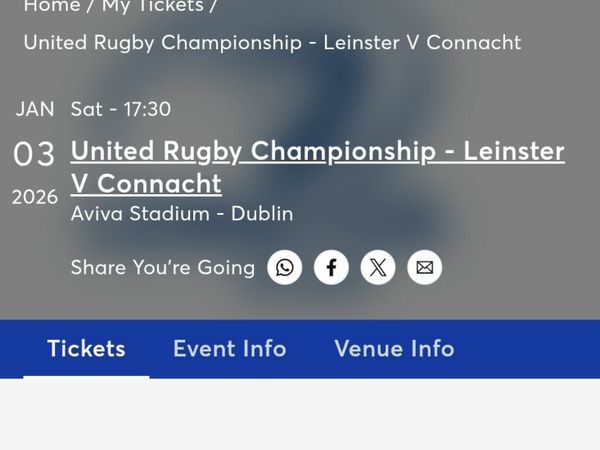The width and height of the screenshot is (600, 450).
Task: Click the Aviva Stadium - Dublin venue text
Action: (x=182, y=214)
